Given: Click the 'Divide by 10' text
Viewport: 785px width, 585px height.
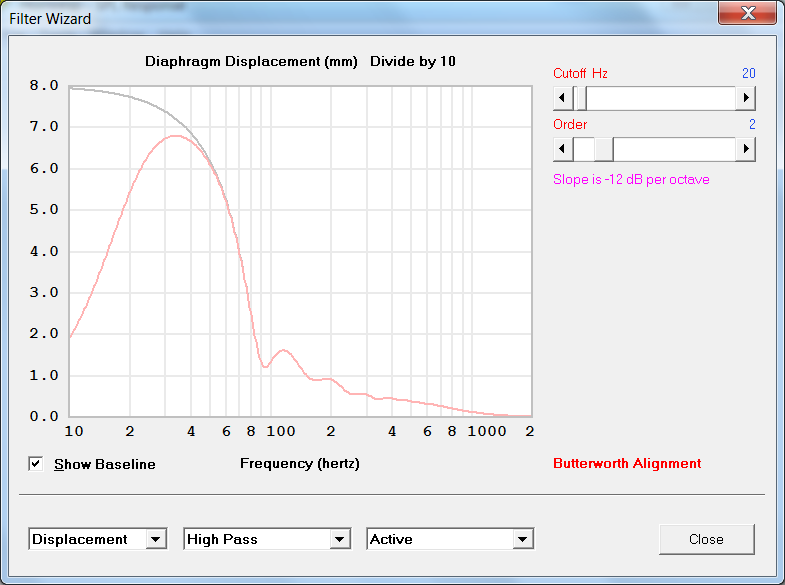Looking at the screenshot, I should 413,62.
